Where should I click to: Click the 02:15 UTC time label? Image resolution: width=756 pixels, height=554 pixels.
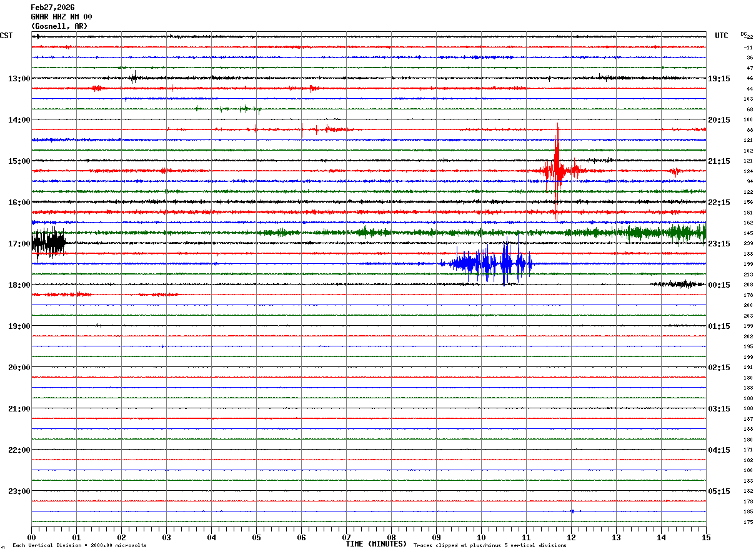point(719,368)
